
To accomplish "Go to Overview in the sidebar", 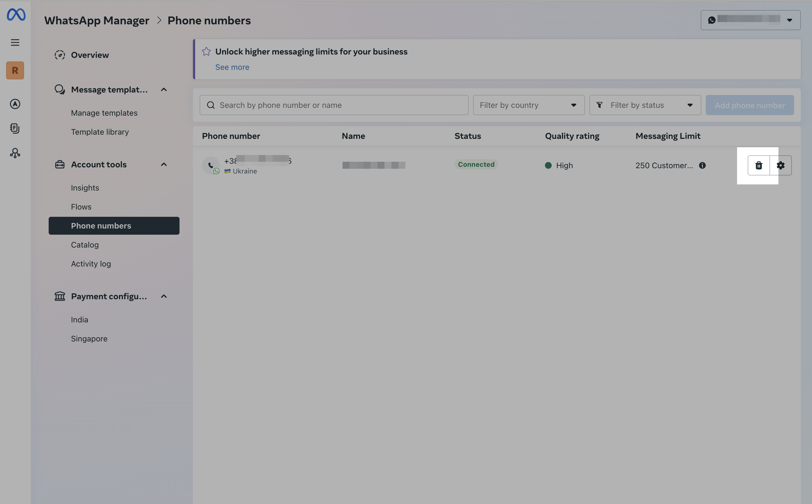I will [90, 55].
